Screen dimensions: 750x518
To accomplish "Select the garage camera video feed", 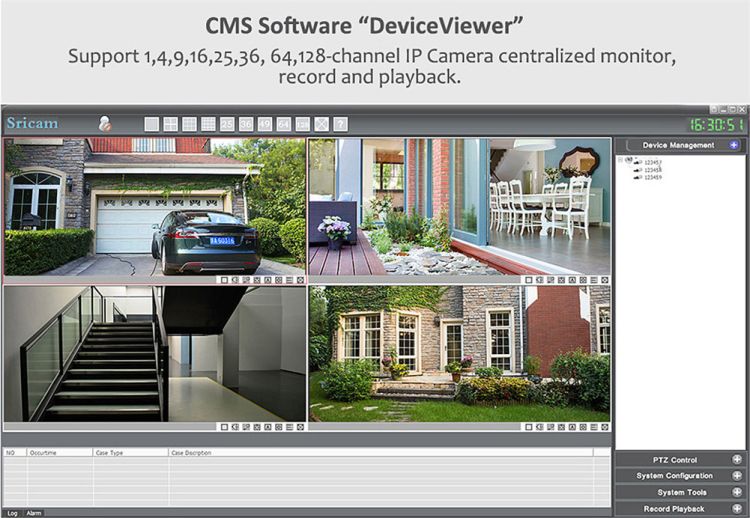I will 155,206.
